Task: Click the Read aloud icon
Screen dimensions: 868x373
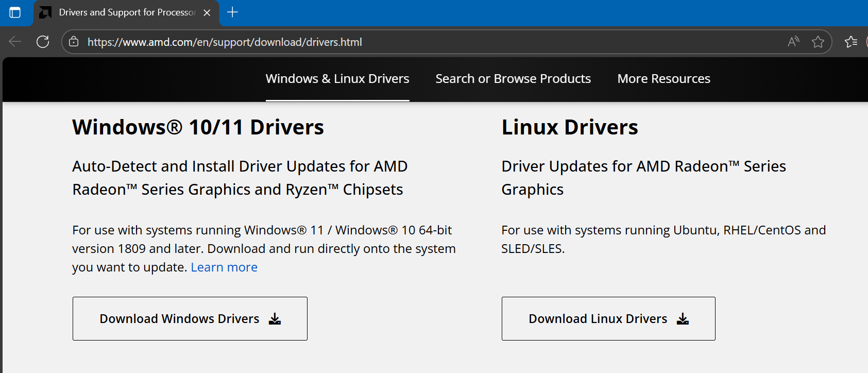Action: 793,42
